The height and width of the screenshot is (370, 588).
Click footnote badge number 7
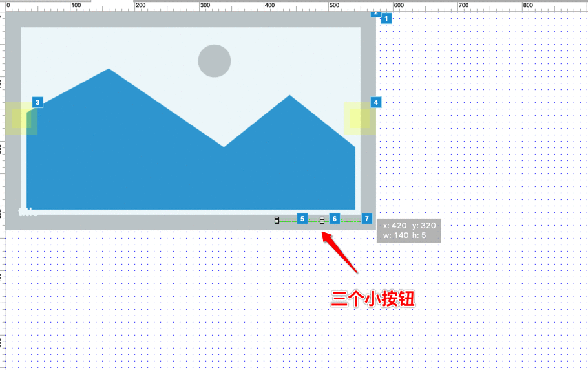tap(367, 219)
